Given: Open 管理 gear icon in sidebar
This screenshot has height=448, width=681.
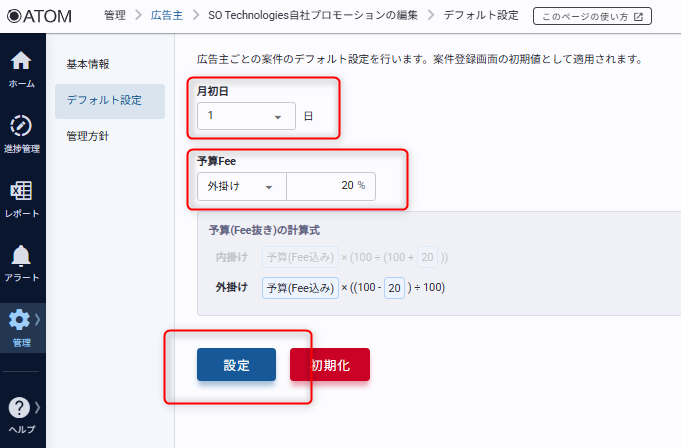Looking at the screenshot, I should pos(19,320).
